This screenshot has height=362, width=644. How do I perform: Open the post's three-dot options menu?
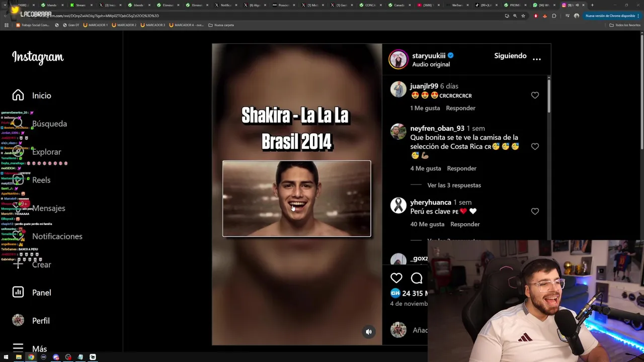(537, 59)
